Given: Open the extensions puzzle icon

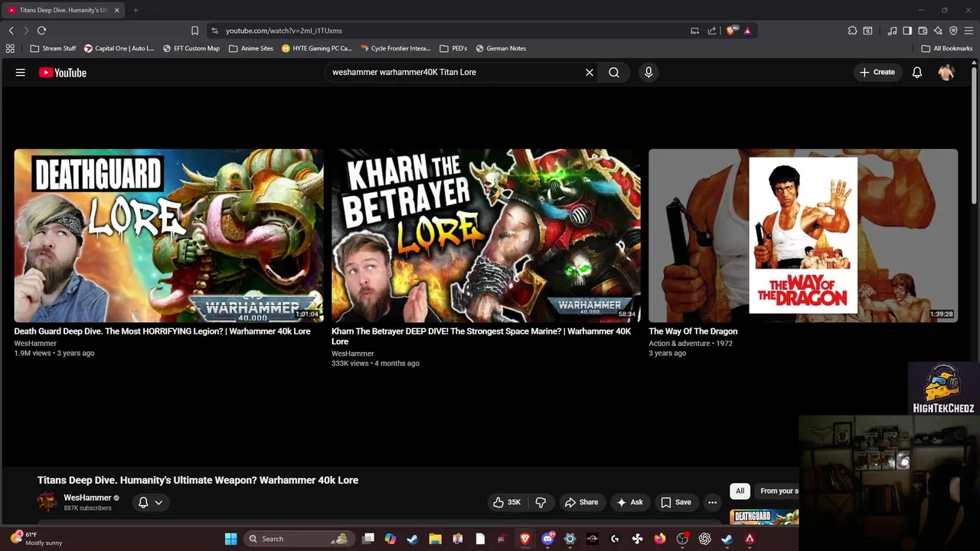Looking at the screenshot, I should pyautogui.click(x=852, y=31).
